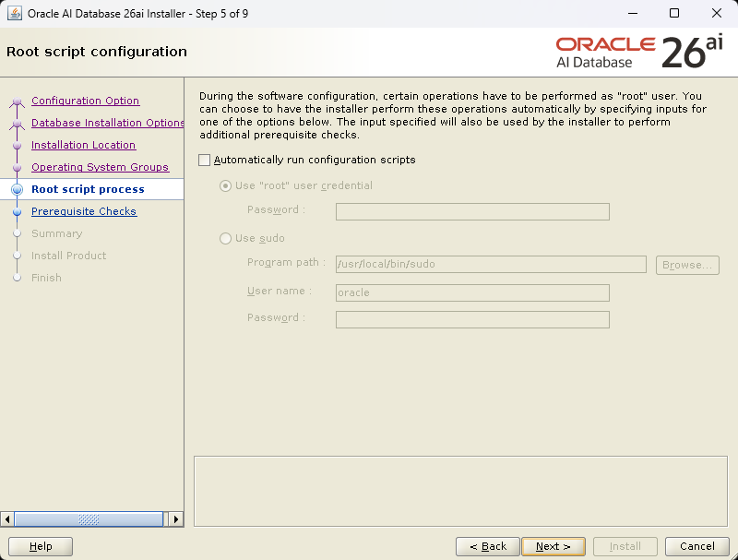Image resolution: width=738 pixels, height=560 pixels.
Task: Click the empty message area at bottom
Action: coord(460,492)
